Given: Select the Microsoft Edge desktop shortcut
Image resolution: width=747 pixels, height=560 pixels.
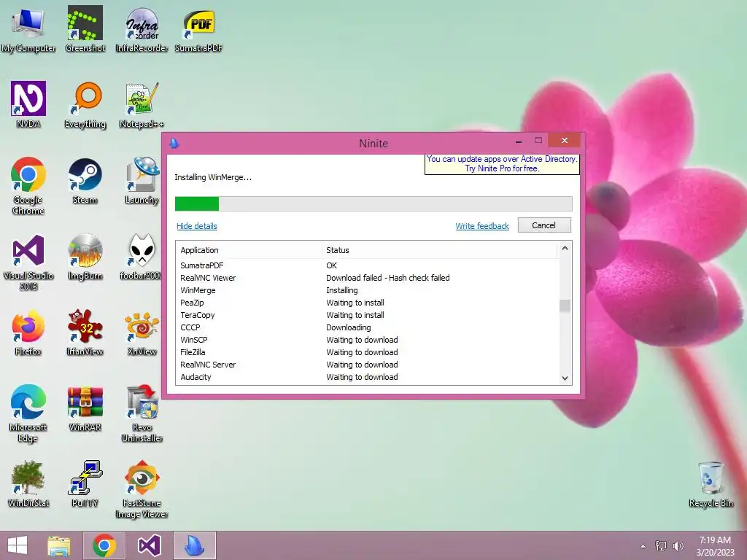Looking at the screenshot, I should pyautogui.click(x=28, y=413).
